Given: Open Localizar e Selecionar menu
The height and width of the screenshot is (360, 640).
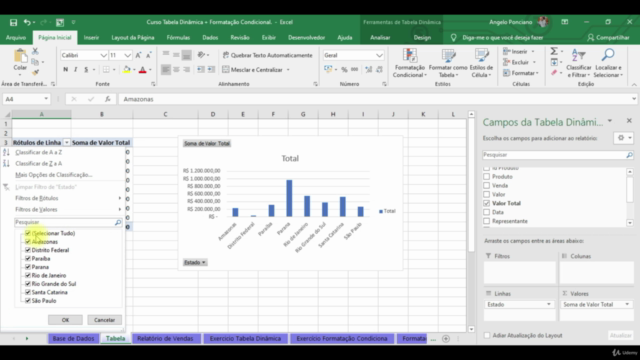Looking at the screenshot, I should [608, 63].
